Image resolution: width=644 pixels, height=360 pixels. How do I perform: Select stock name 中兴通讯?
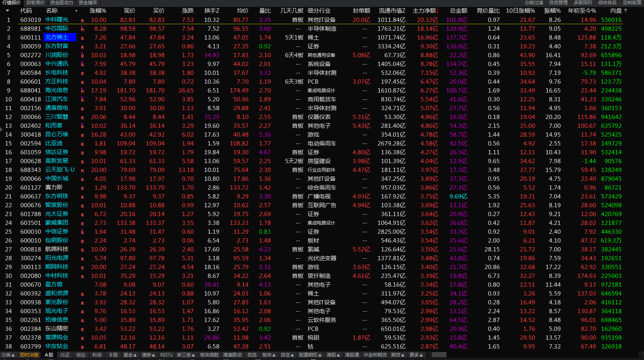point(57,64)
